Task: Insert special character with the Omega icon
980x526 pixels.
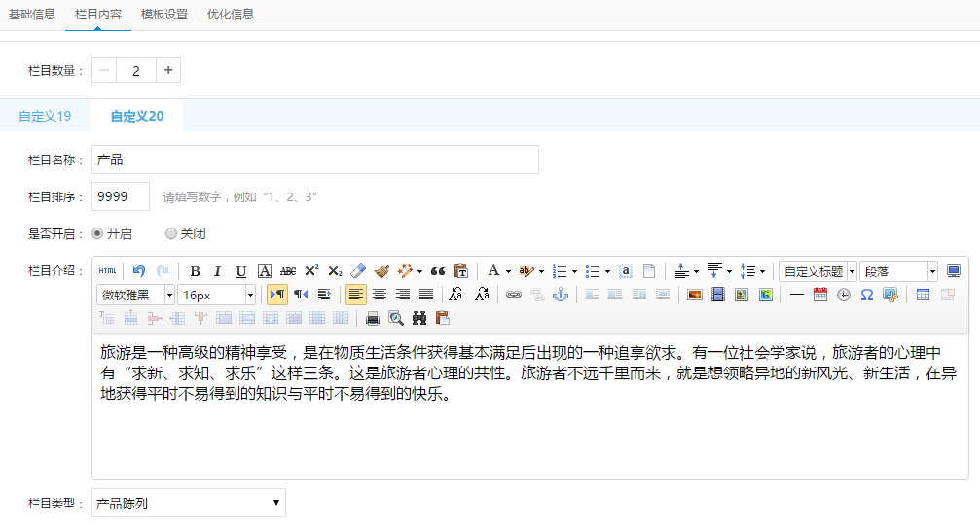Action: (866, 295)
